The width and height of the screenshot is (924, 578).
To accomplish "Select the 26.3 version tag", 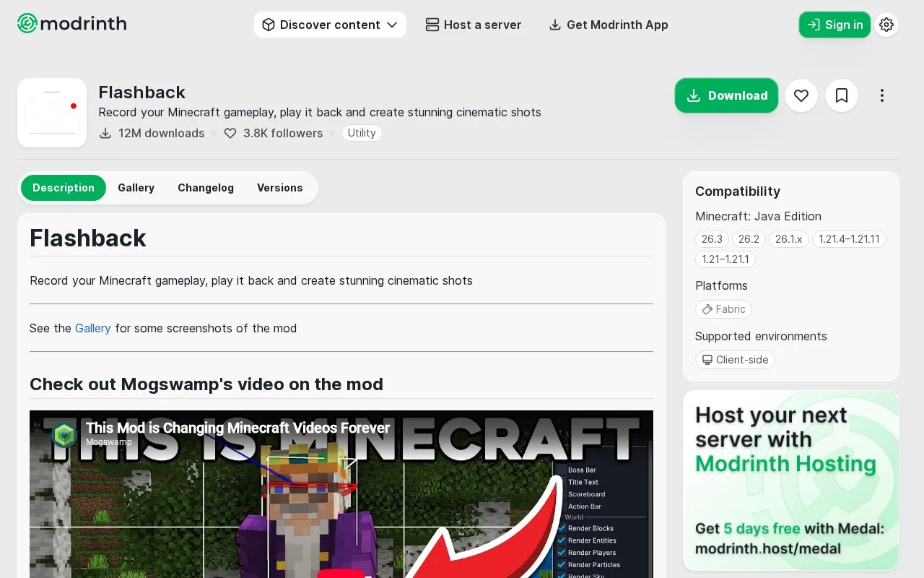I will pos(712,239).
